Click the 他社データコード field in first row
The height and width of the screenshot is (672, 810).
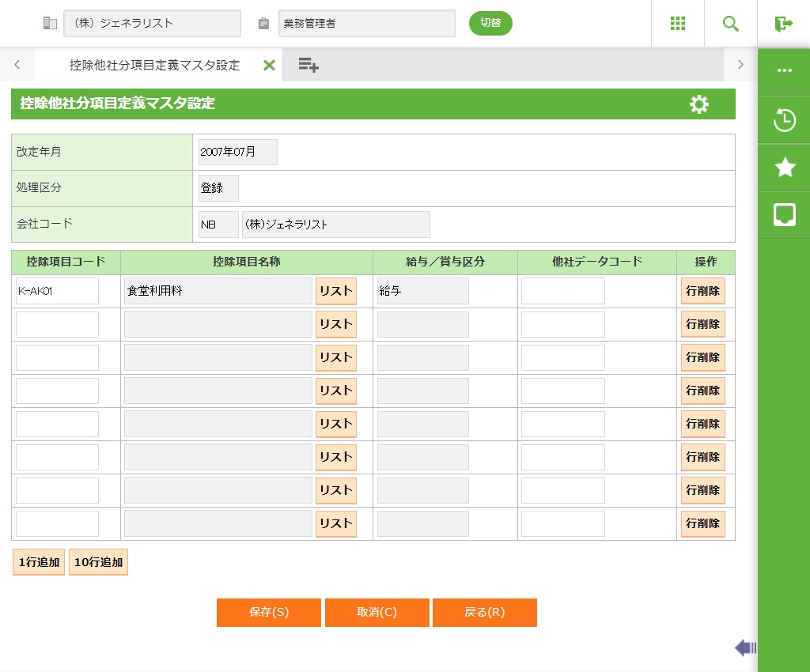click(x=562, y=291)
